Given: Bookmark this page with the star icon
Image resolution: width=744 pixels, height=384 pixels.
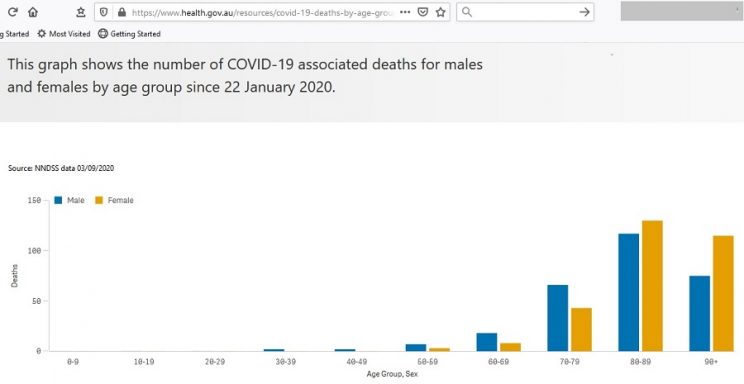Looking at the screenshot, I should pyautogui.click(x=440, y=12).
